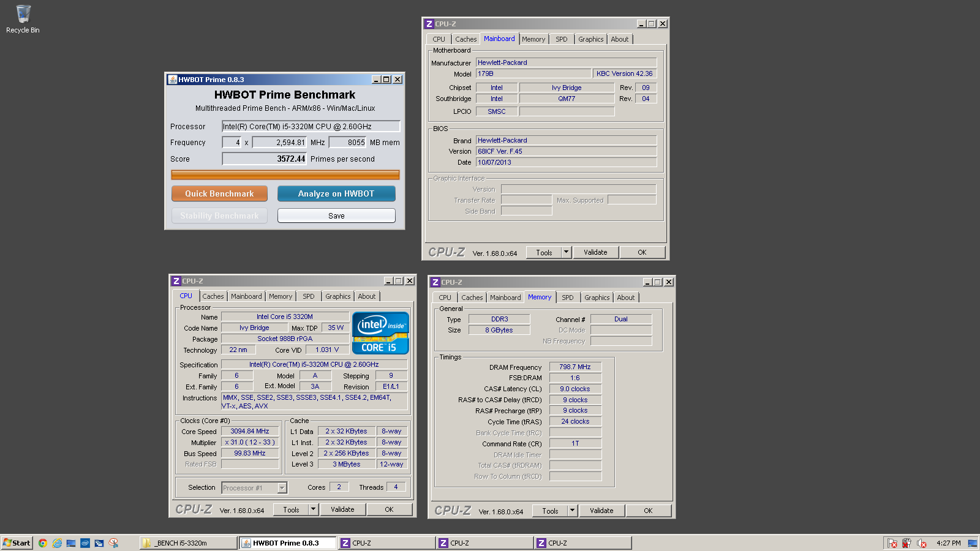
Task: Start the Quick Benchmark in HWBOT Prime
Action: pyautogui.click(x=219, y=193)
